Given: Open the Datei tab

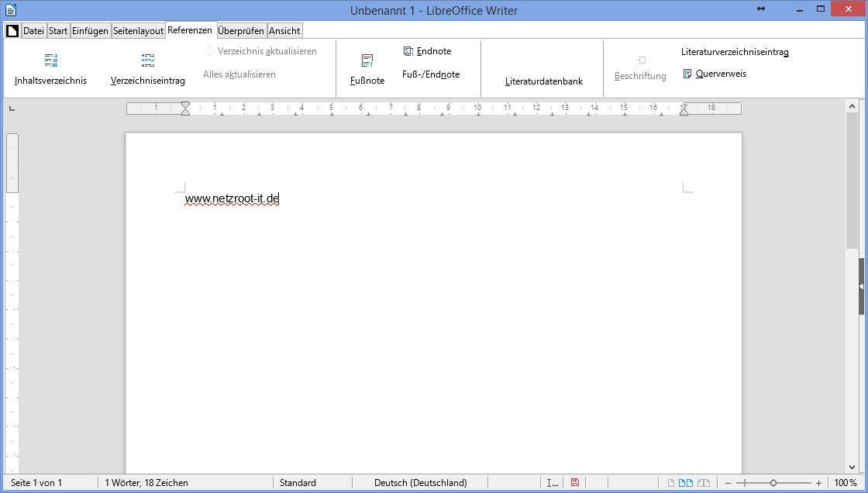Looking at the screenshot, I should pos(33,31).
